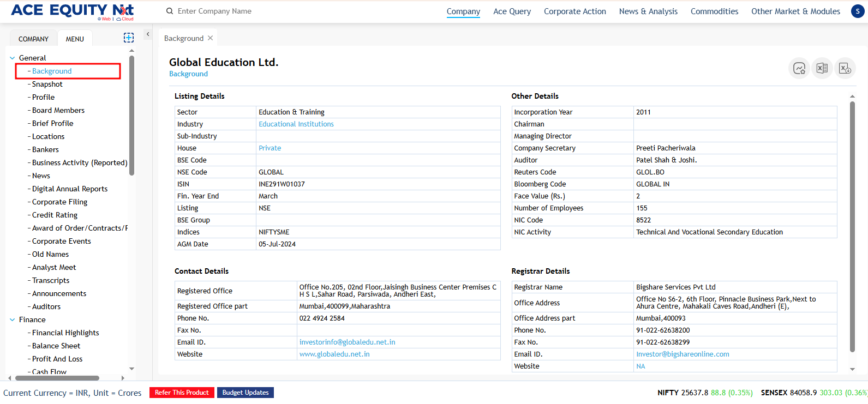Screen dimensions: 868x404
Task: Open the Educational Institutions industry link
Action: tap(296, 124)
